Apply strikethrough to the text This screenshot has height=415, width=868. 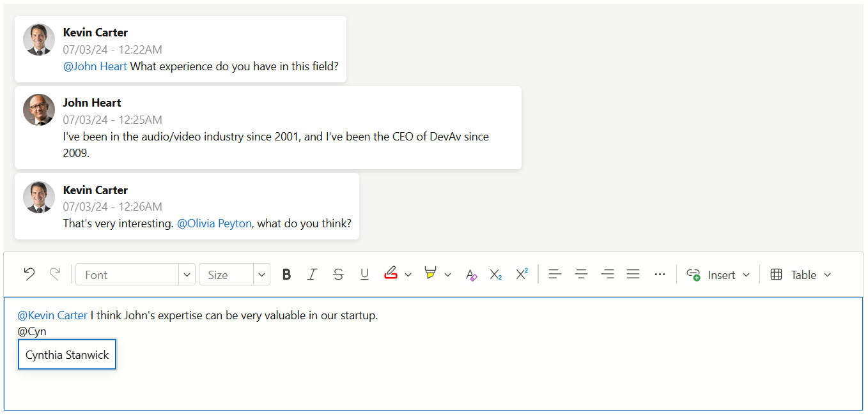point(338,274)
